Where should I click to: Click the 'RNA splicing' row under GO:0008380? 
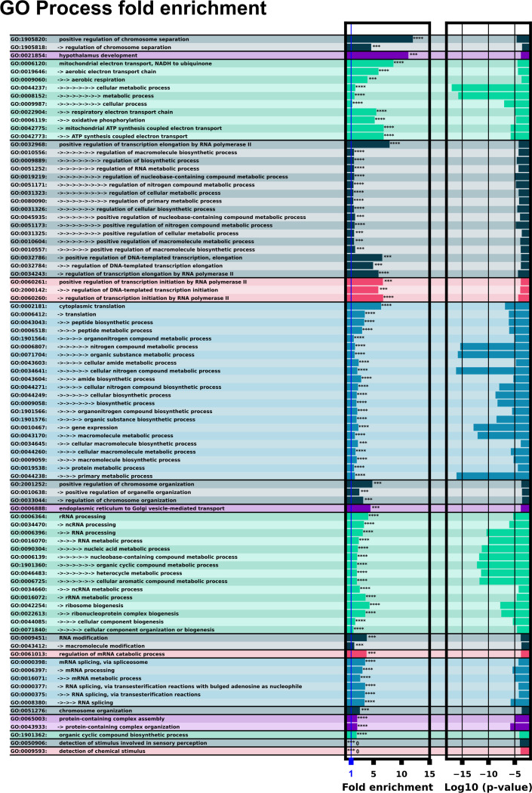[x=269, y=702]
